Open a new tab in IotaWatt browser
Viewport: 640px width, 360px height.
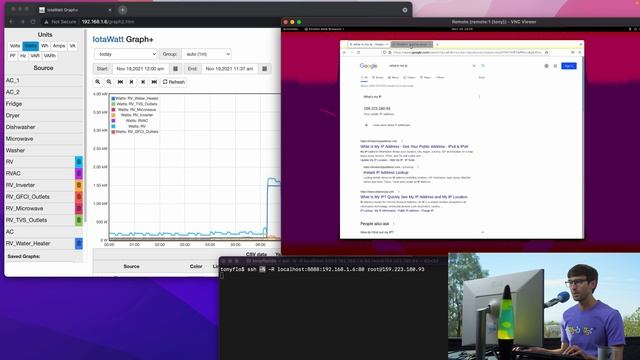pos(122,10)
